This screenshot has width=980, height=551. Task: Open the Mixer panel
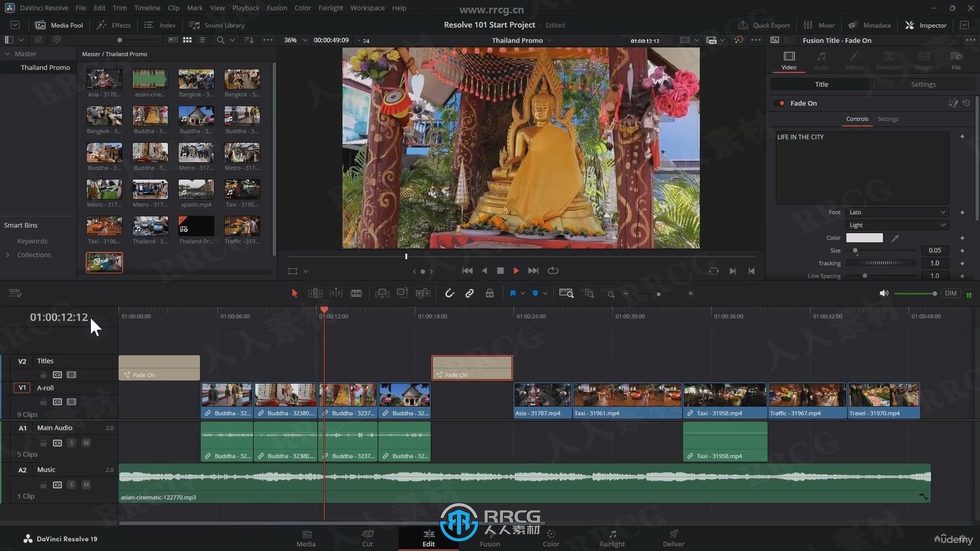(x=819, y=25)
